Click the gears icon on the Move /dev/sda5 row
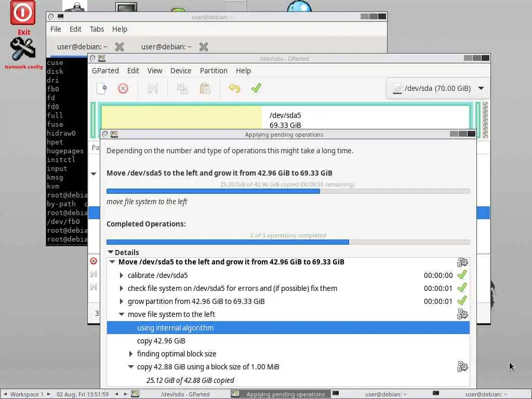This screenshot has height=399, width=532. click(x=462, y=262)
